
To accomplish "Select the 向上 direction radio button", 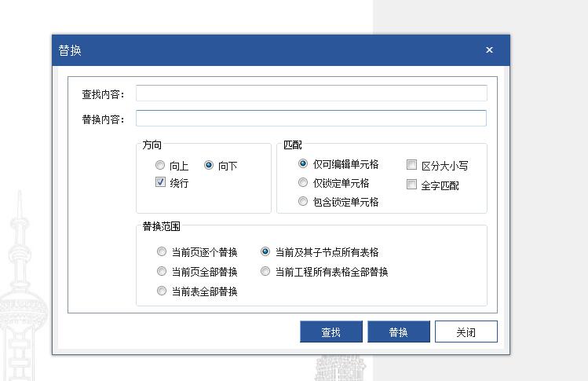I will pos(161,166).
